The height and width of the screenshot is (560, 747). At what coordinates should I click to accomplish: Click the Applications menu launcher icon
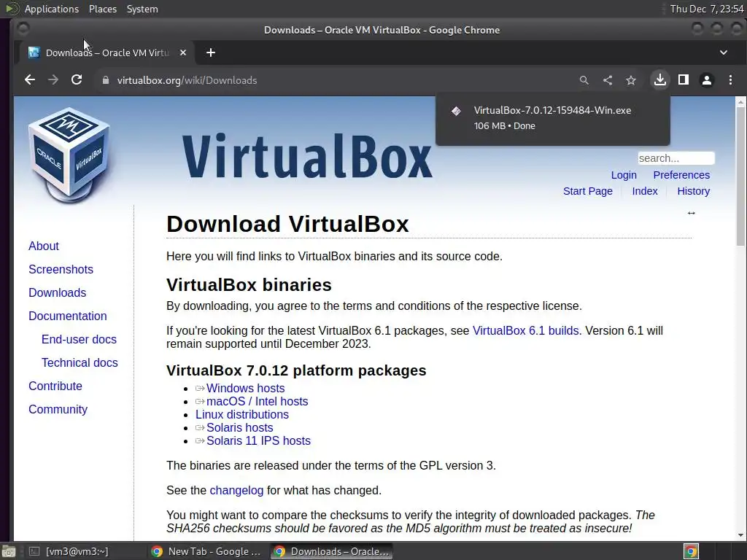tap(12, 9)
